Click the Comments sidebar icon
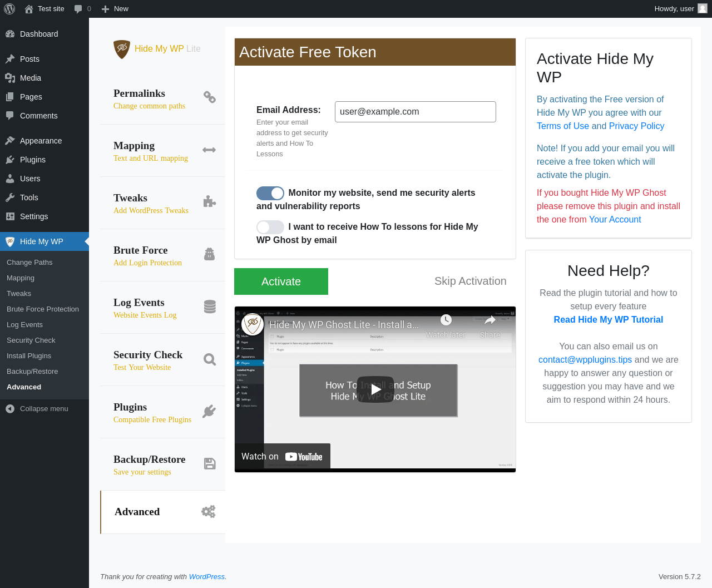This screenshot has width=712, height=588. [10, 116]
